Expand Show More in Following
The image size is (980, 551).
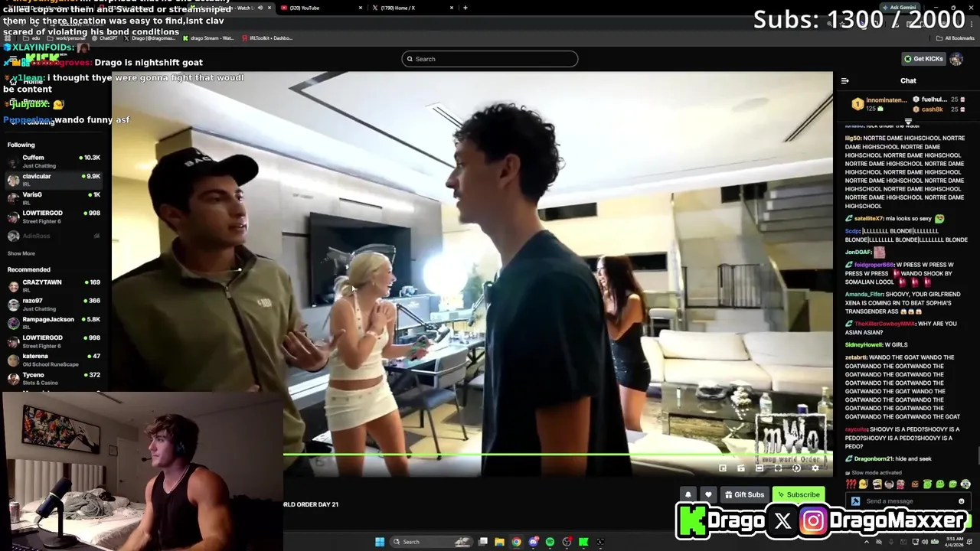(x=21, y=253)
